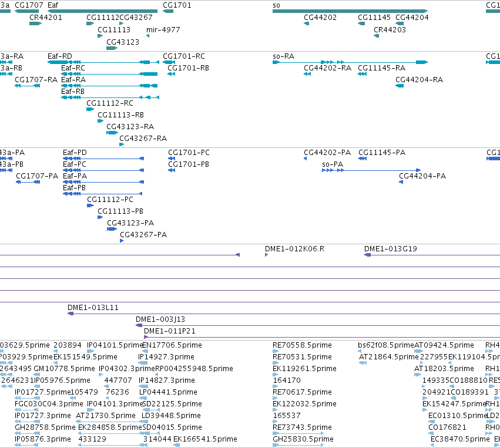Click the Eaf-PD protein label
The width and height of the screenshot is (500, 448).
tap(75, 152)
